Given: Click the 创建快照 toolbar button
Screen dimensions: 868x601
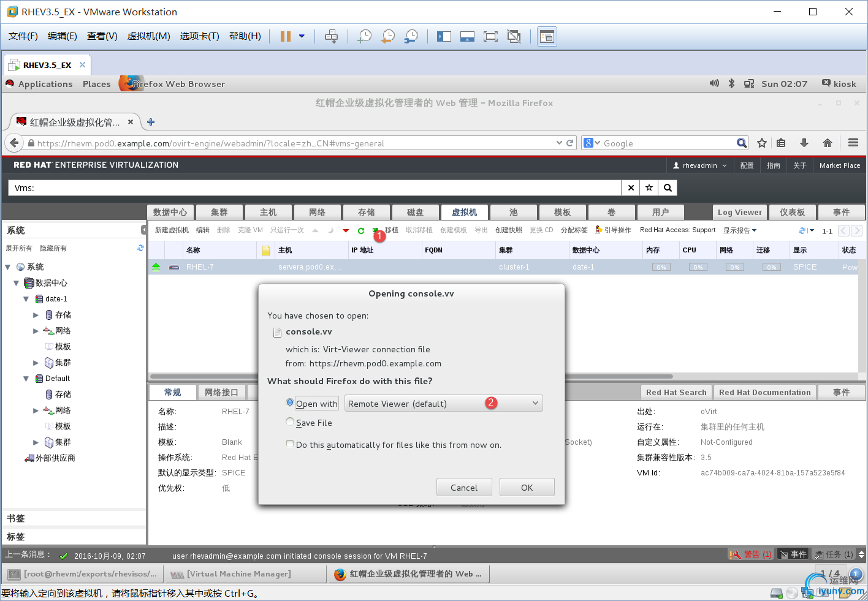Looking at the screenshot, I should pyautogui.click(x=509, y=230).
